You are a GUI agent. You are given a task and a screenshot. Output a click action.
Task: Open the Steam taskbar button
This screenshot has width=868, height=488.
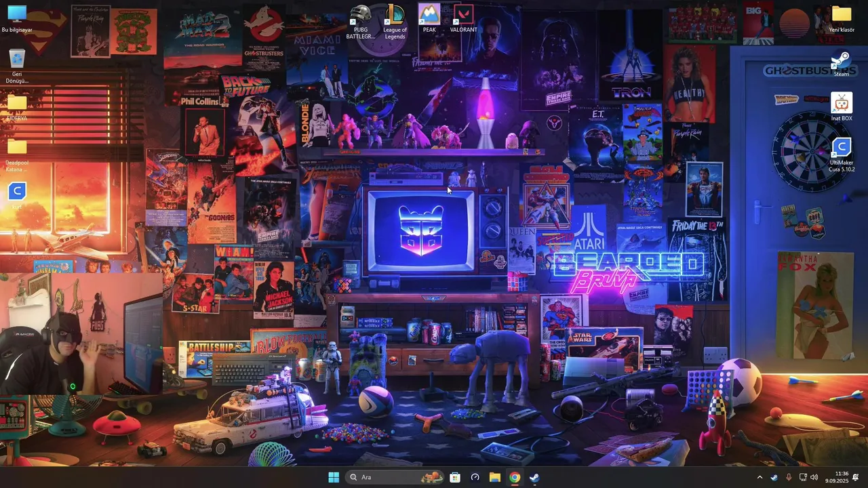click(534, 477)
